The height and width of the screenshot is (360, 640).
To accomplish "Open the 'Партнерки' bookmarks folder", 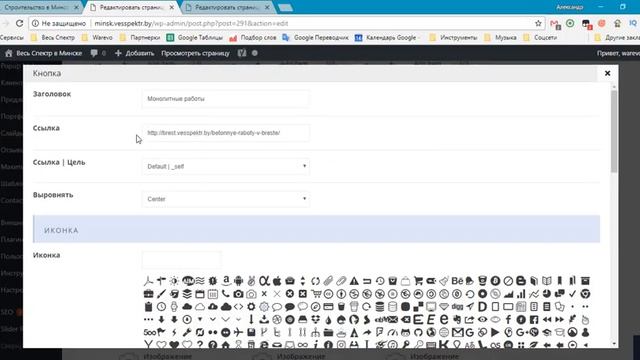I will coord(140,38).
